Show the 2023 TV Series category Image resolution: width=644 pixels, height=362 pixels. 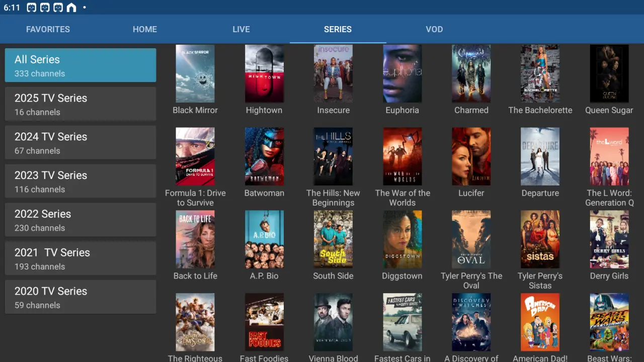pos(80,181)
